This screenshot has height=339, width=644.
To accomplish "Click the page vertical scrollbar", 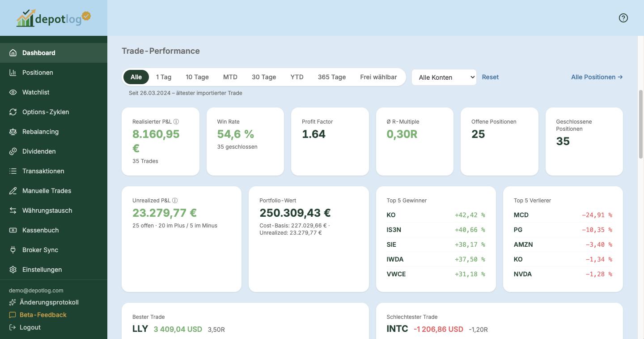I will point(640,124).
